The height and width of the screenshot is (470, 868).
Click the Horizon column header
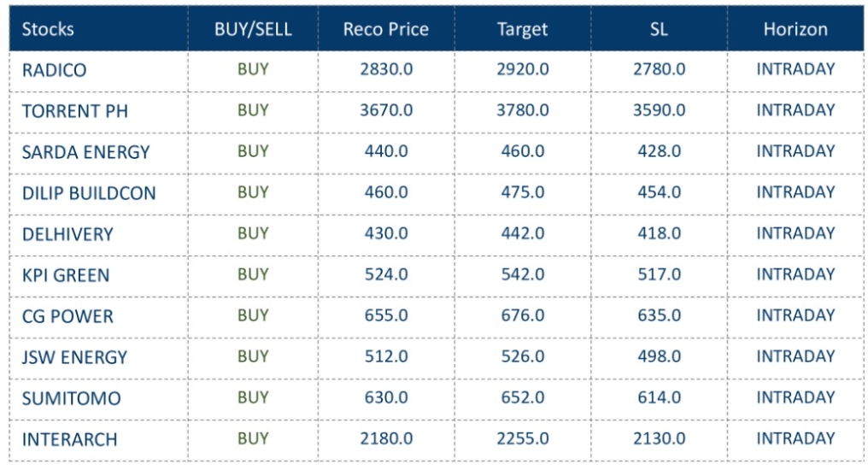[795, 29]
